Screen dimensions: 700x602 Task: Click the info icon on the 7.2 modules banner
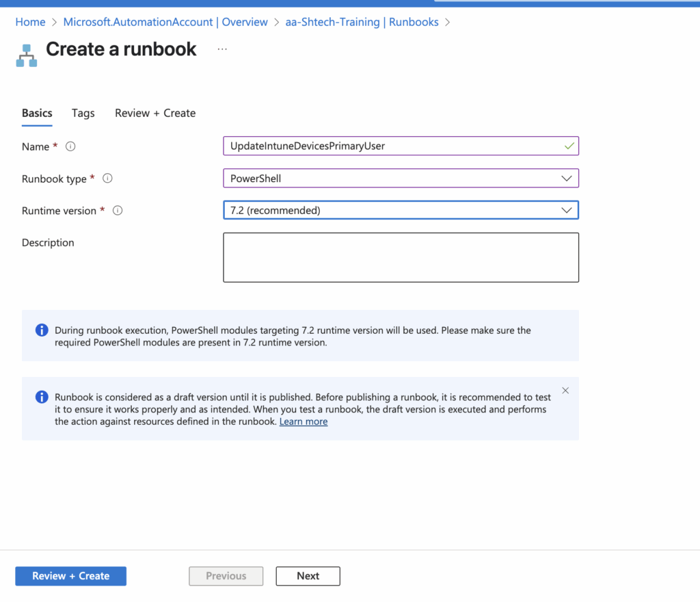[41, 330]
